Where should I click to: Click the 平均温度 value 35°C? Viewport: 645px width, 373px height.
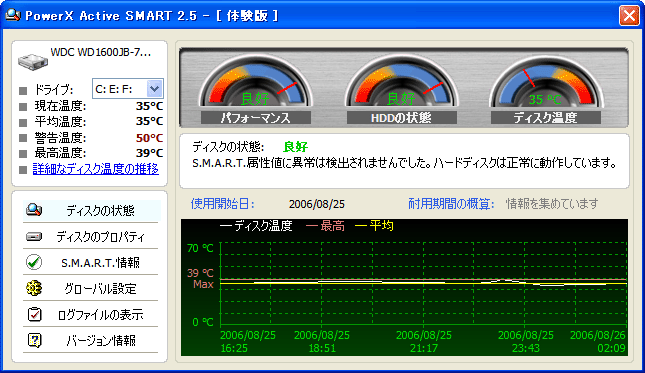(x=149, y=121)
